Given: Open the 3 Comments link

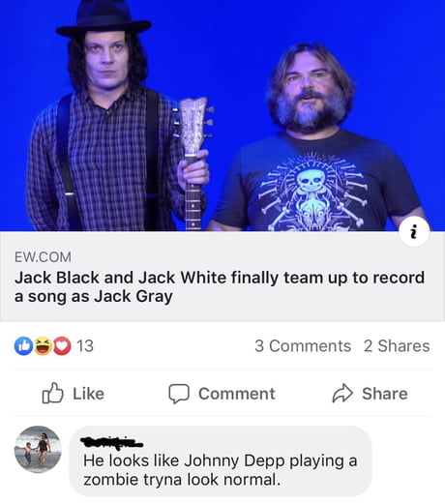Looking at the screenshot, I should [x=303, y=346].
